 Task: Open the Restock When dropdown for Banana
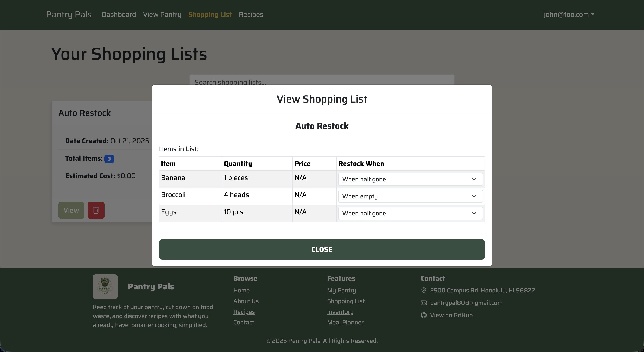point(410,179)
